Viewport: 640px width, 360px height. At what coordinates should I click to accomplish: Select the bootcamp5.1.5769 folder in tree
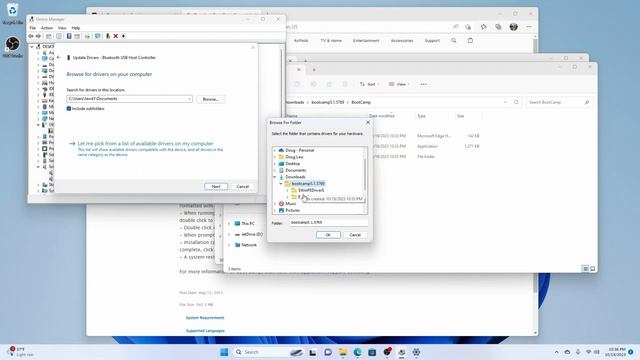coord(308,184)
